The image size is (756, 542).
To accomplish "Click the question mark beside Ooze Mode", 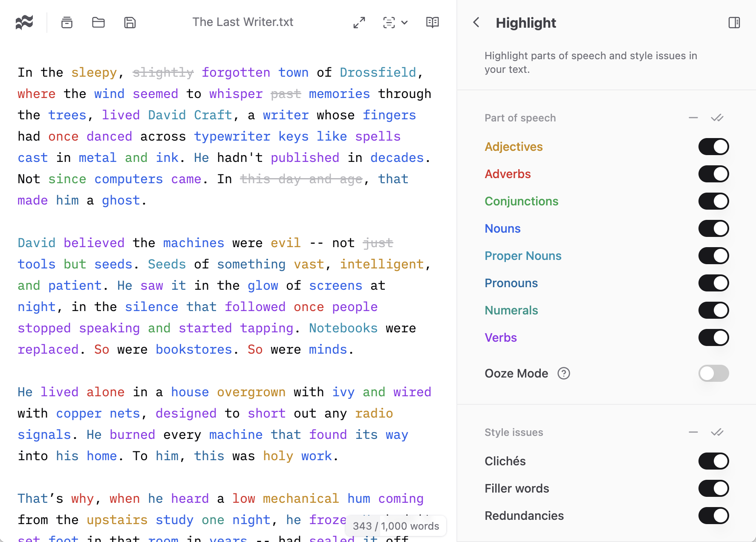I will [x=563, y=373].
